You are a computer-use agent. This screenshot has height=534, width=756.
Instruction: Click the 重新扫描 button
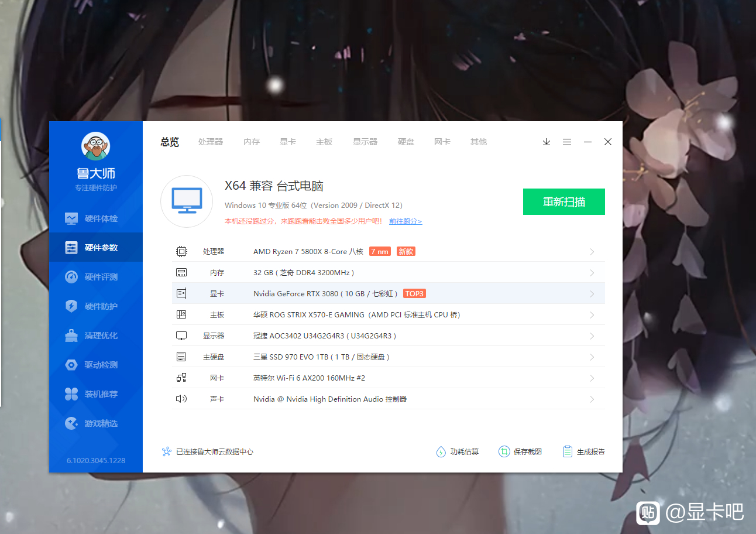[x=564, y=201]
